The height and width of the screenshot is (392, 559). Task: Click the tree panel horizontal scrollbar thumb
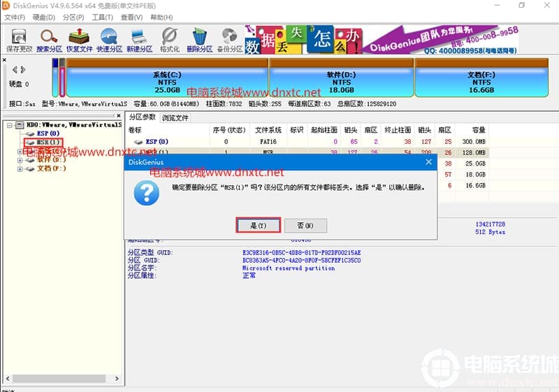click(59, 379)
